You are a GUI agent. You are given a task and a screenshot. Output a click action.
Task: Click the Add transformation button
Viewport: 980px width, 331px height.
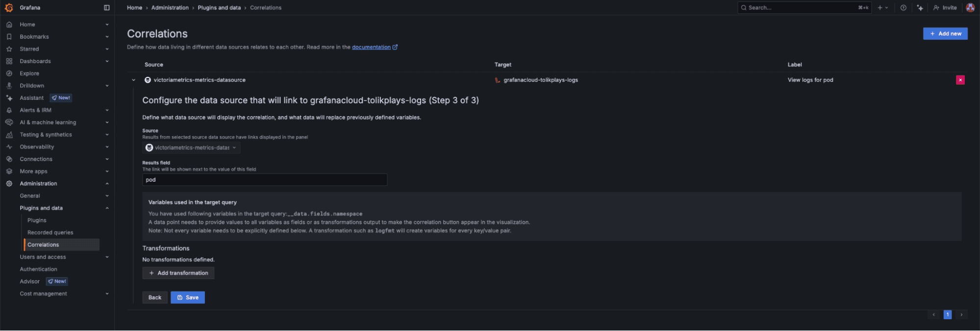coord(178,273)
